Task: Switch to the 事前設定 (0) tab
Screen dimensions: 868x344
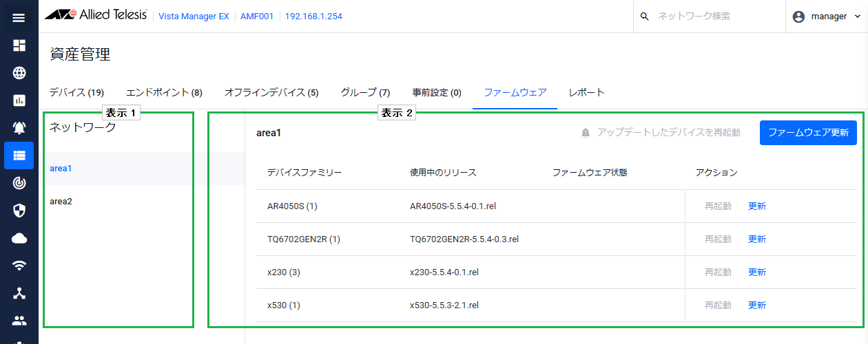Action: [437, 92]
